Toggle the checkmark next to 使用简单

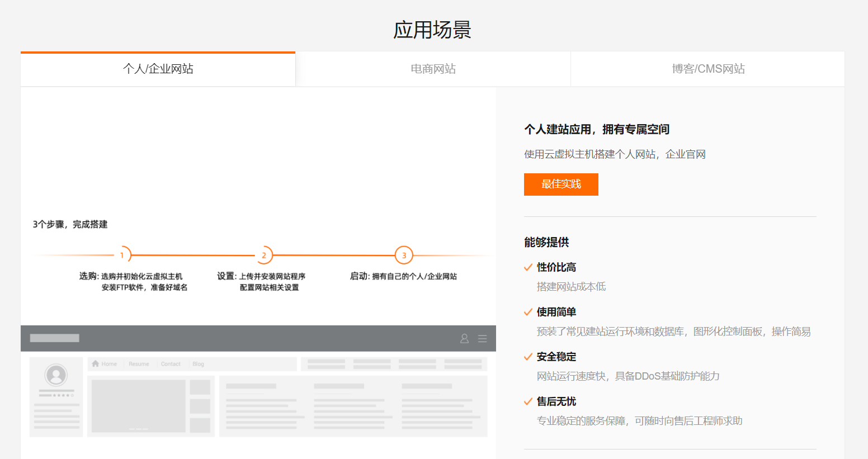pyautogui.click(x=528, y=311)
